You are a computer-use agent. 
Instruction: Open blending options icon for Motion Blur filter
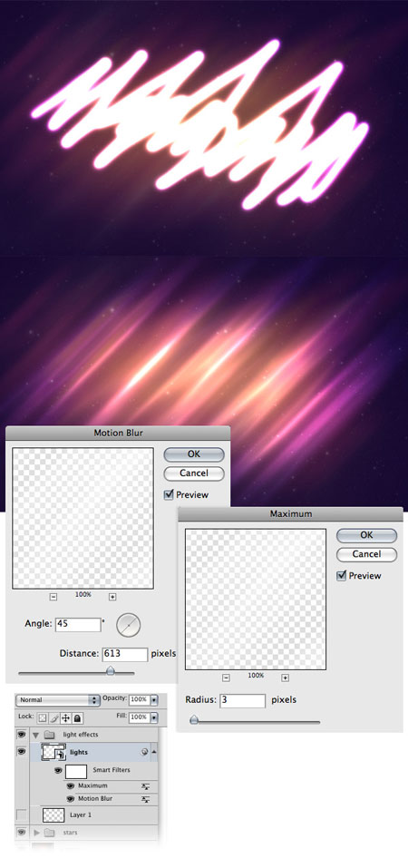click(x=146, y=799)
